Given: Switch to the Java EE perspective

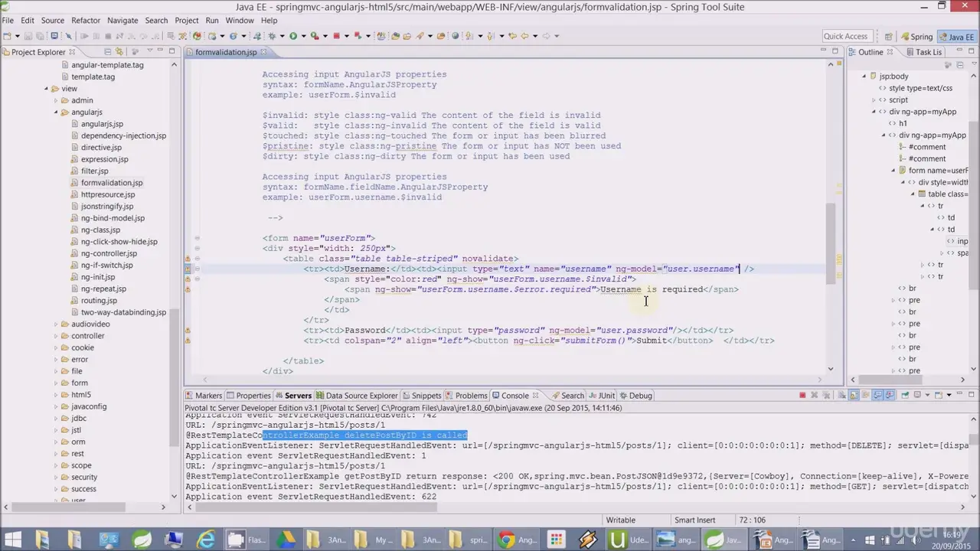Looking at the screenshot, I should click(955, 37).
